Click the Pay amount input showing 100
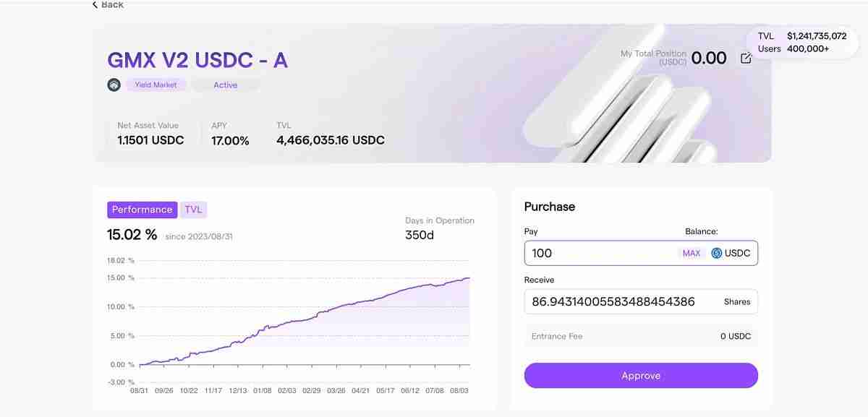Screen dimensions: 868x417 [600, 253]
